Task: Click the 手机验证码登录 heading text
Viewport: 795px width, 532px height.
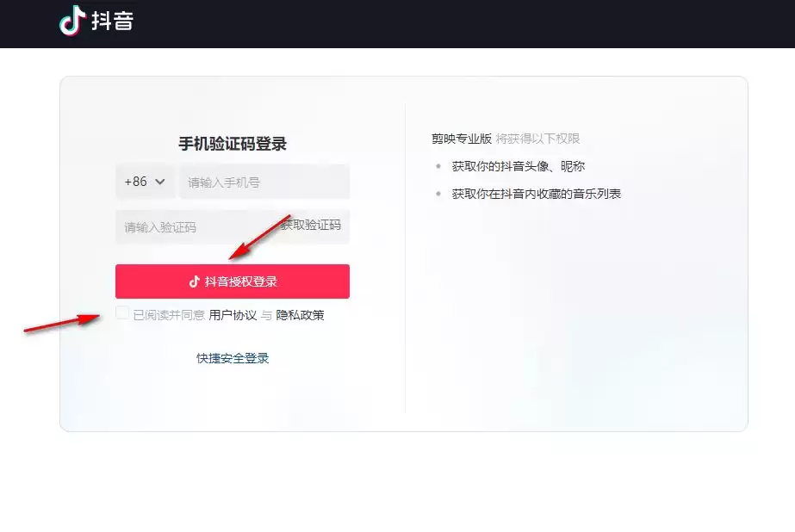Action: (233, 144)
